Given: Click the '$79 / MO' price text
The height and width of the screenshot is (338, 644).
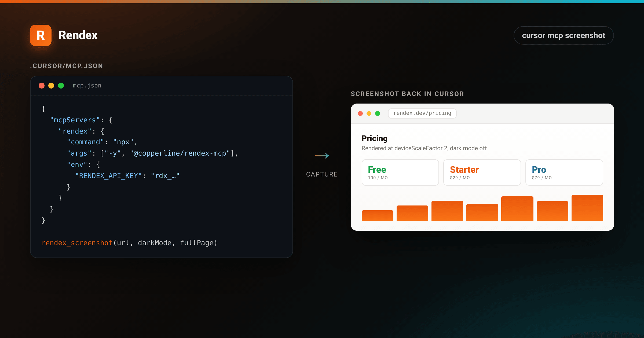Looking at the screenshot, I should 542,178.
